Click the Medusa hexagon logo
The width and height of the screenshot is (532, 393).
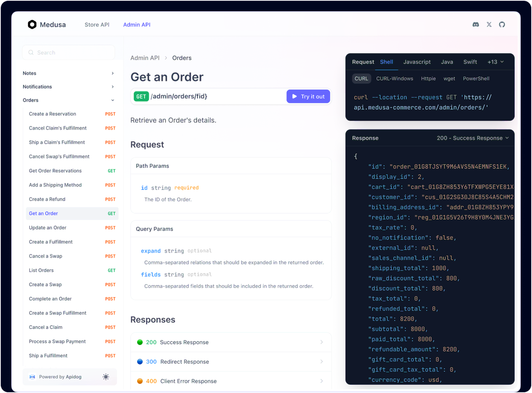click(x=32, y=25)
